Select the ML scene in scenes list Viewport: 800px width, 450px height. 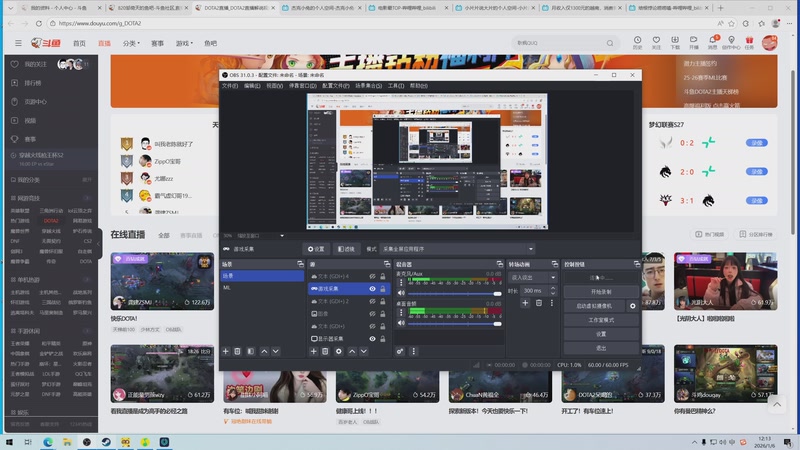click(262, 288)
